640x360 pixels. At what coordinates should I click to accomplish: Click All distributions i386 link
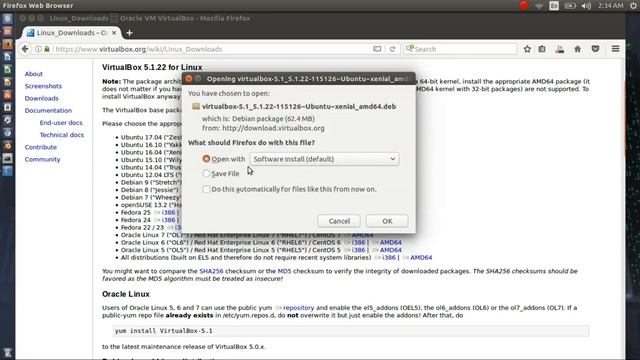389,258
